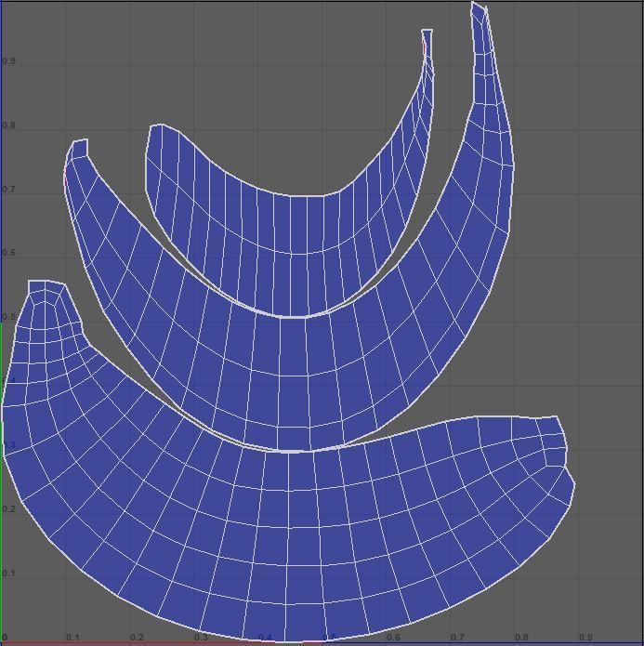Click the 0.7 label on the vertical axis
The height and width of the screenshot is (646, 644).
8,190
